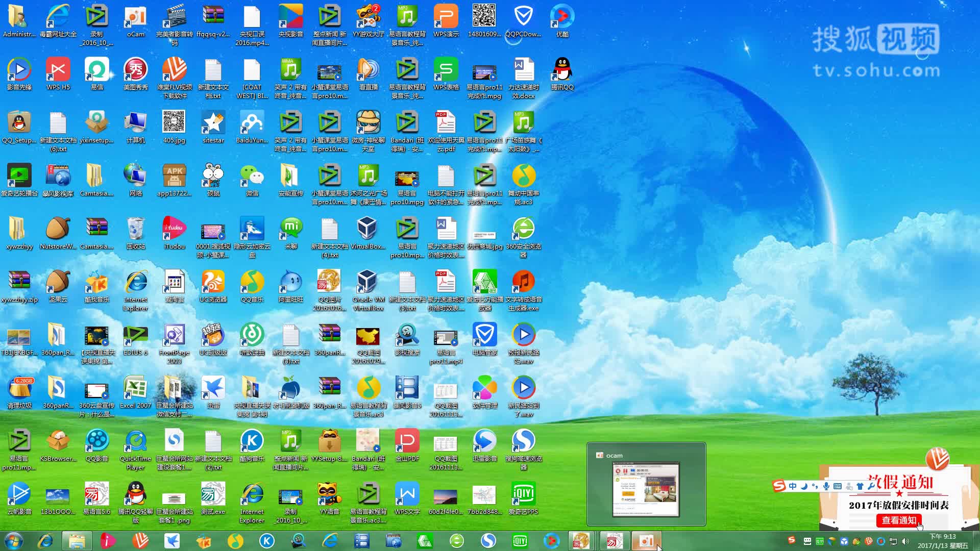Click the Windows Start button

(x=14, y=541)
